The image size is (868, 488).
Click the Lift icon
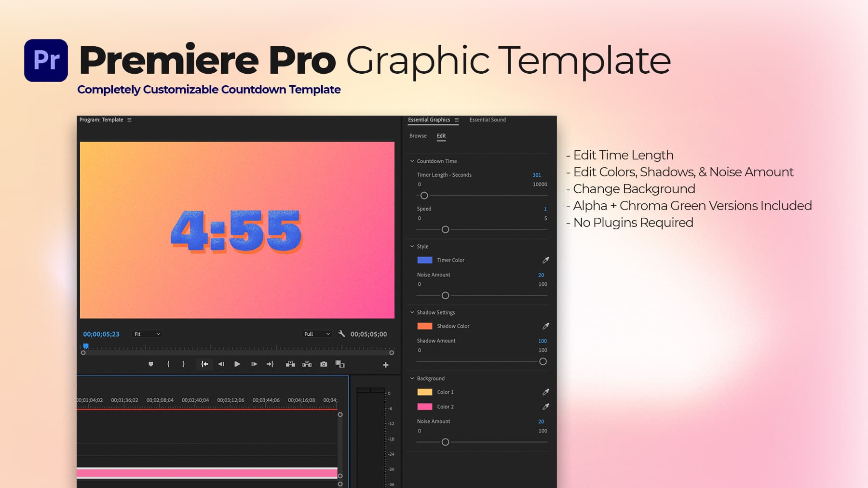pos(290,364)
